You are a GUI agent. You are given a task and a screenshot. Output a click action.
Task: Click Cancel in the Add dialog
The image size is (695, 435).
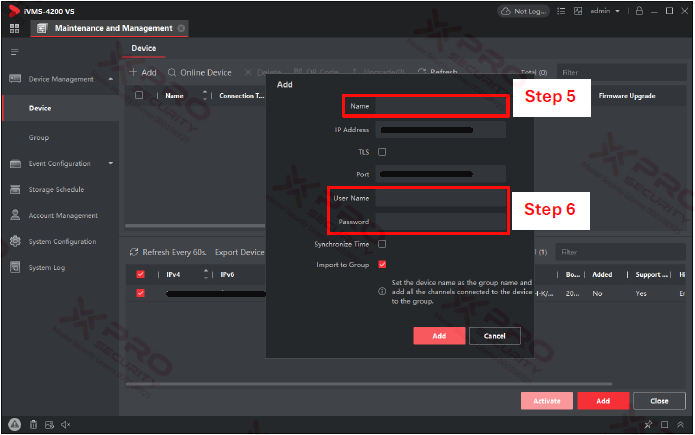[x=494, y=336]
